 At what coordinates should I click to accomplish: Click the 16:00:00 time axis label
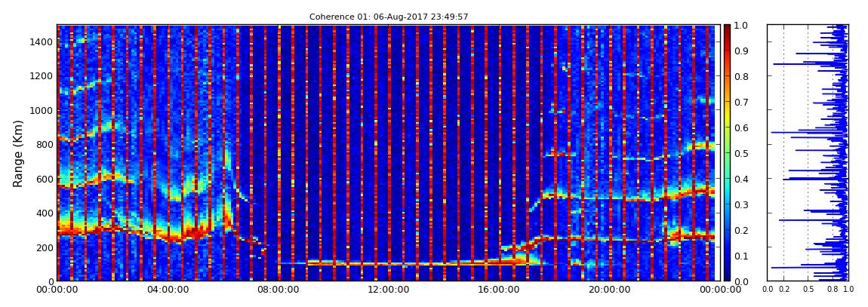(497, 290)
